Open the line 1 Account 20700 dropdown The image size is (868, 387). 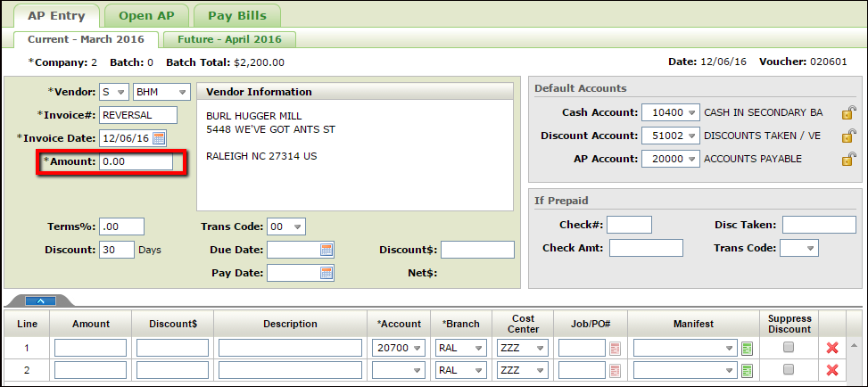click(x=398, y=348)
